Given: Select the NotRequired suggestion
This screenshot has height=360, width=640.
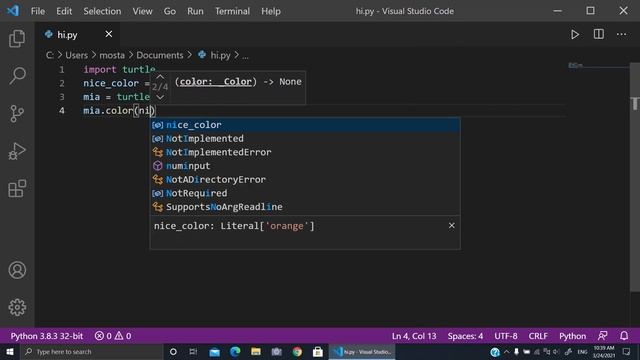Looking at the screenshot, I should tap(305, 193).
